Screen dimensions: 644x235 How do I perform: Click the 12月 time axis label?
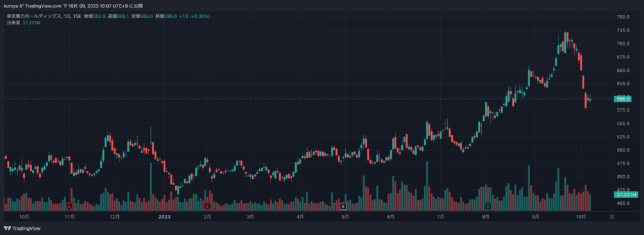coord(114,217)
